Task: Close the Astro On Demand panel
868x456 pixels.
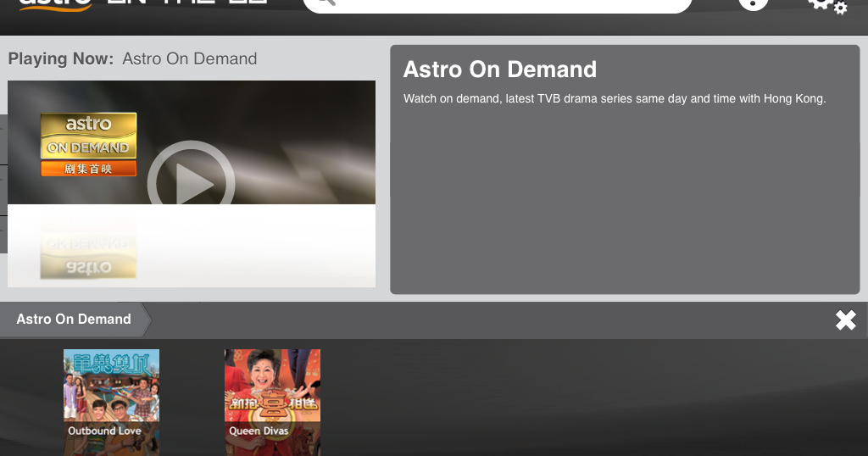Action: pos(845,320)
